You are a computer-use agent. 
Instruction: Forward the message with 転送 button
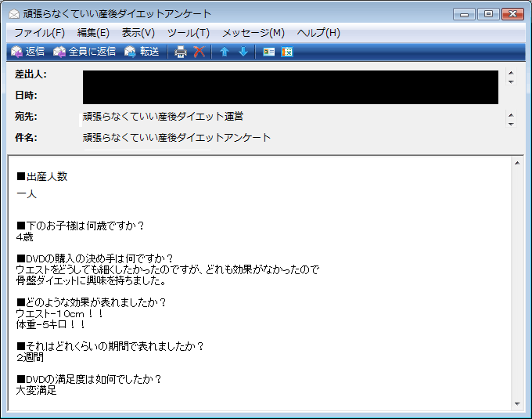[142, 52]
